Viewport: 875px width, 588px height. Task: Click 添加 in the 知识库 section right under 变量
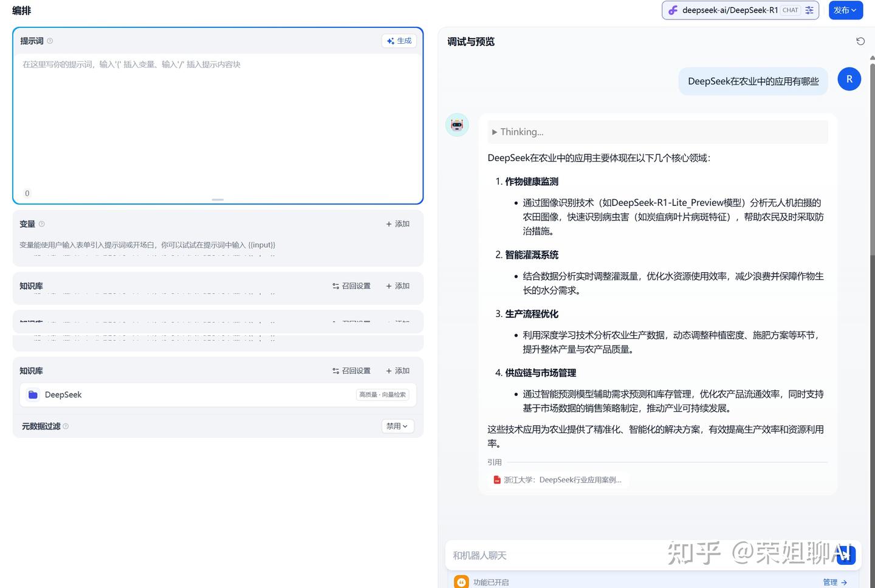tap(398, 285)
